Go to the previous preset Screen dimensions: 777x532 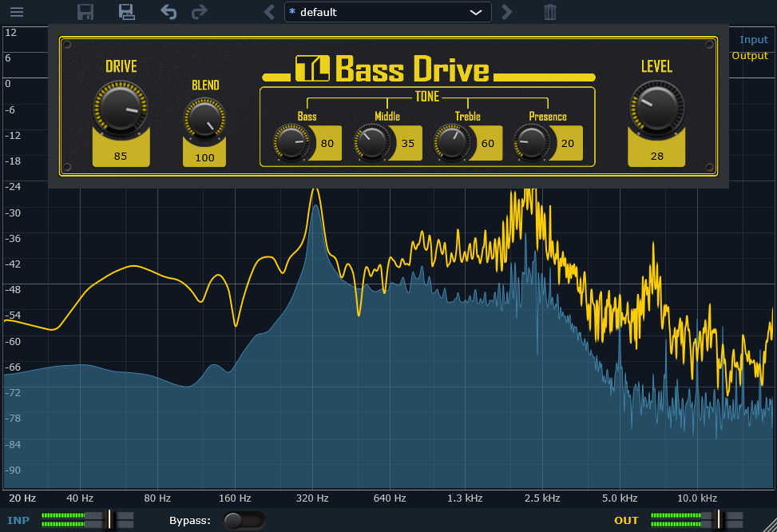[269, 11]
